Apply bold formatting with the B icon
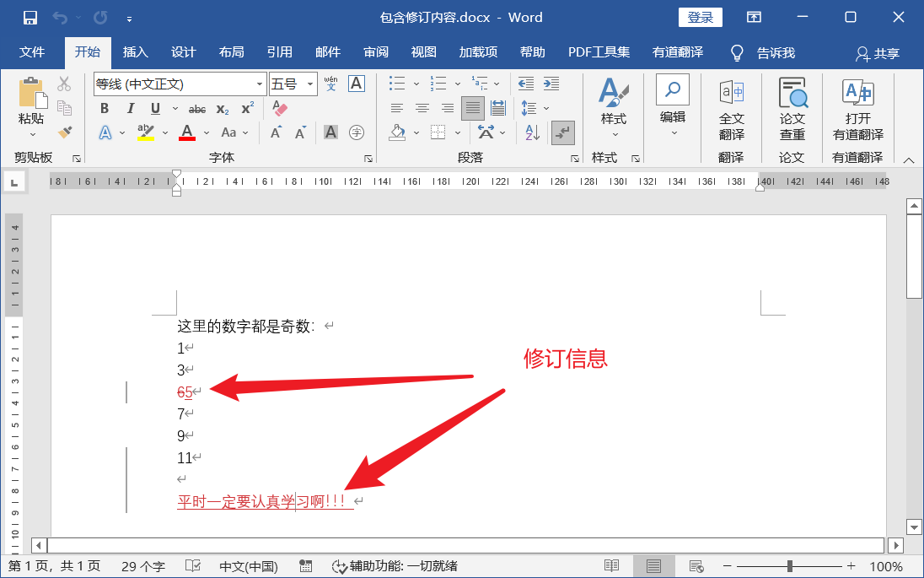 tap(104, 109)
